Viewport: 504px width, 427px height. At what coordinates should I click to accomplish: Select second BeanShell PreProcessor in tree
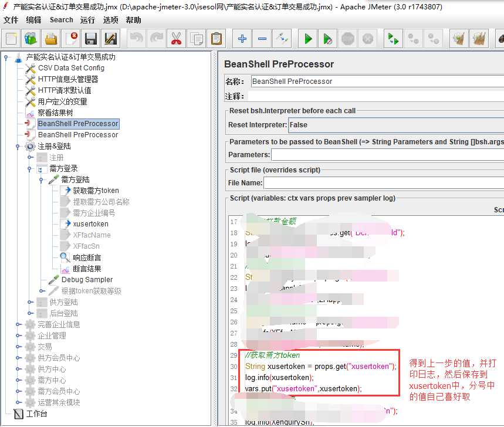[78, 135]
